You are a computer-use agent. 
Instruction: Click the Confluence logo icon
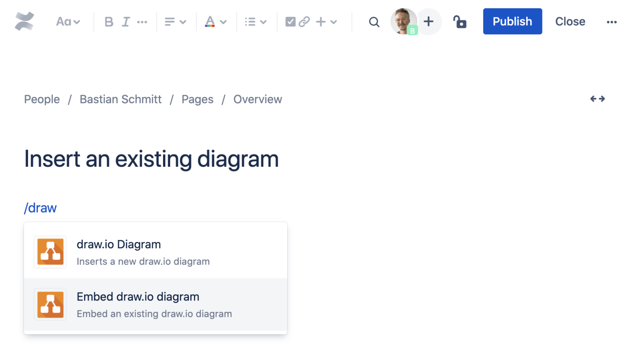tap(24, 21)
